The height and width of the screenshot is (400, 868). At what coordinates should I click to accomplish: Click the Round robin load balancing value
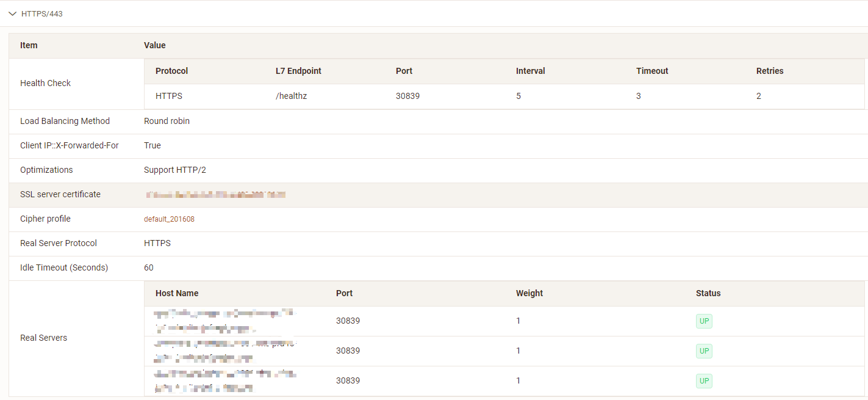pyautogui.click(x=167, y=121)
